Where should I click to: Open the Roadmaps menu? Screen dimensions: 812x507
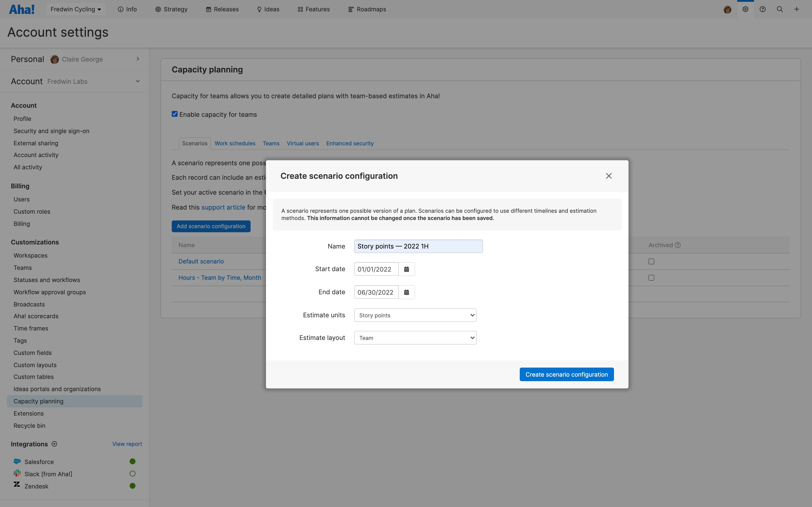point(367,9)
